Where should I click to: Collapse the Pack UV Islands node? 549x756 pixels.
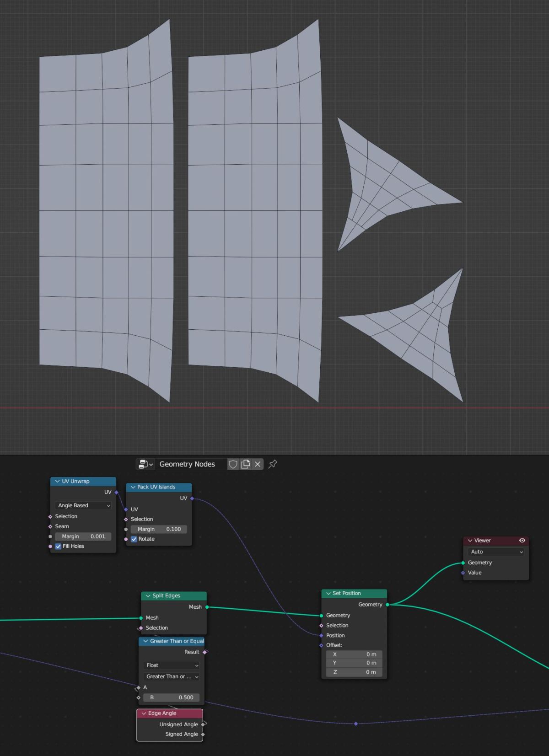click(x=133, y=488)
